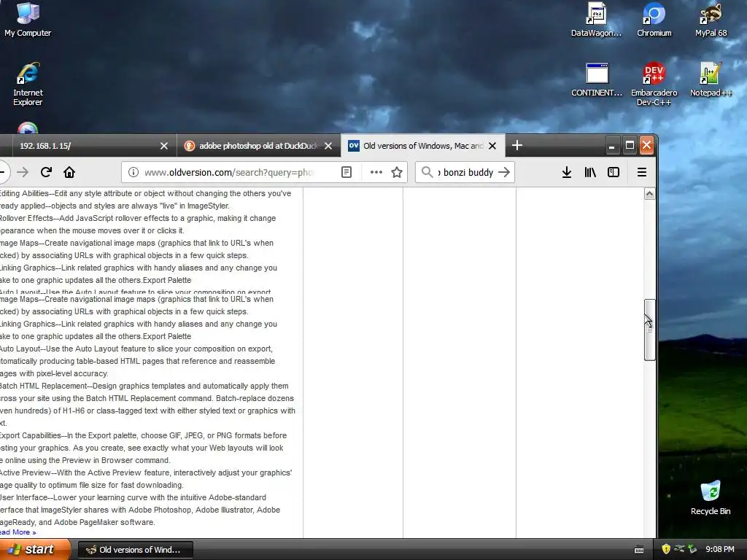Maximize the browser window
The height and width of the screenshot is (560, 747).
[630, 145]
